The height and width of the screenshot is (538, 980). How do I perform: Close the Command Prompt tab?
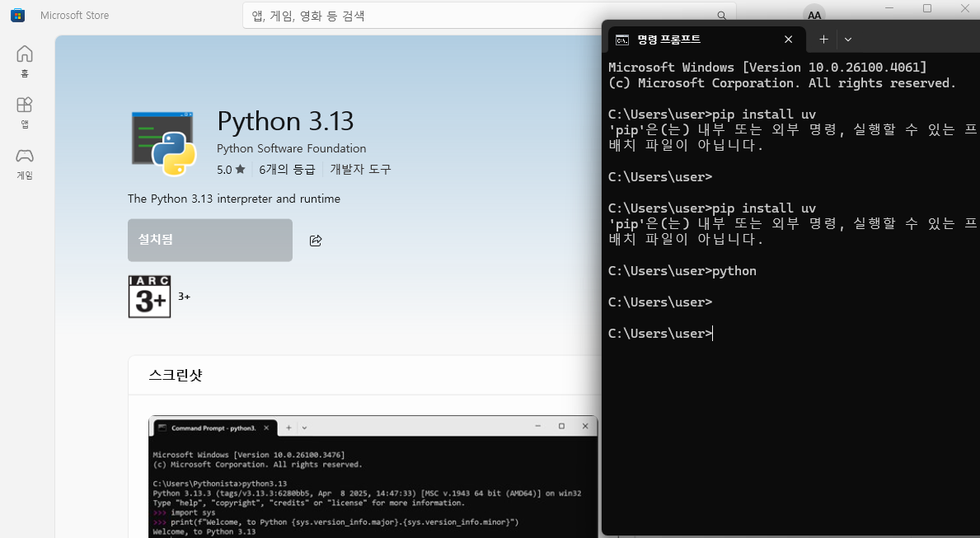coord(788,40)
